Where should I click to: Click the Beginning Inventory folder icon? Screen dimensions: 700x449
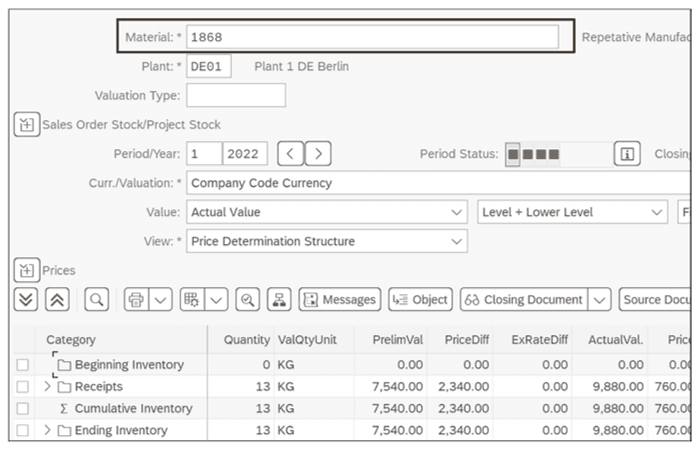click(x=65, y=365)
